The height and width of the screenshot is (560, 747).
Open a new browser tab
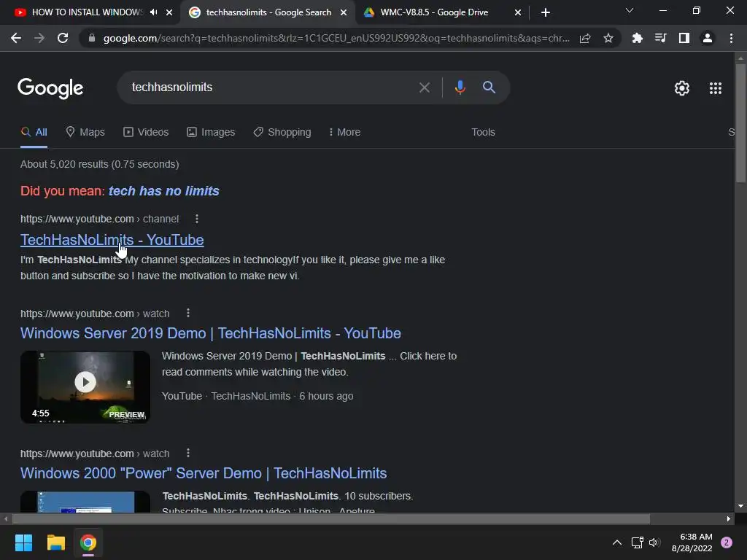[x=546, y=12]
